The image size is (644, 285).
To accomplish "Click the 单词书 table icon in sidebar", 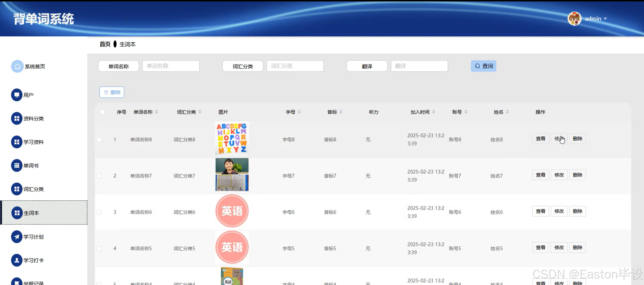I will [17, 165].
